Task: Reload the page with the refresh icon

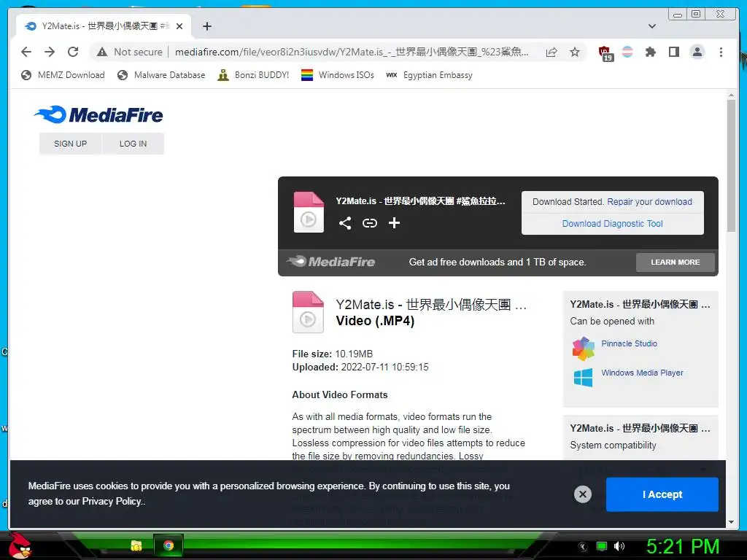Action: 73,52
